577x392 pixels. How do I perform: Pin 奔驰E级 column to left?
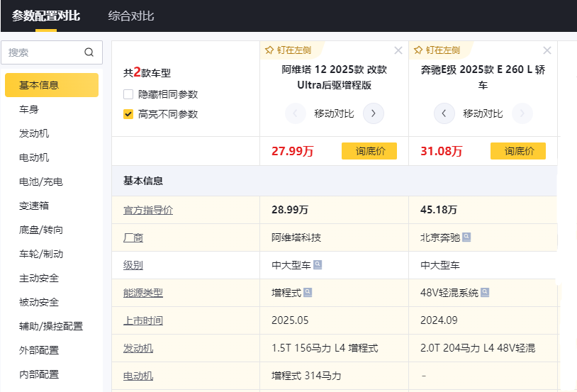coord(437,50)
